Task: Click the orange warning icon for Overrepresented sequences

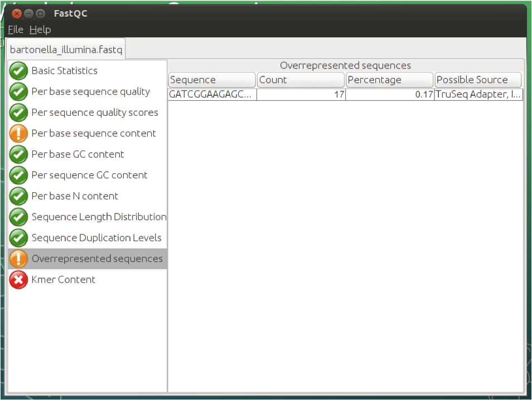Action: pos(18,259)
